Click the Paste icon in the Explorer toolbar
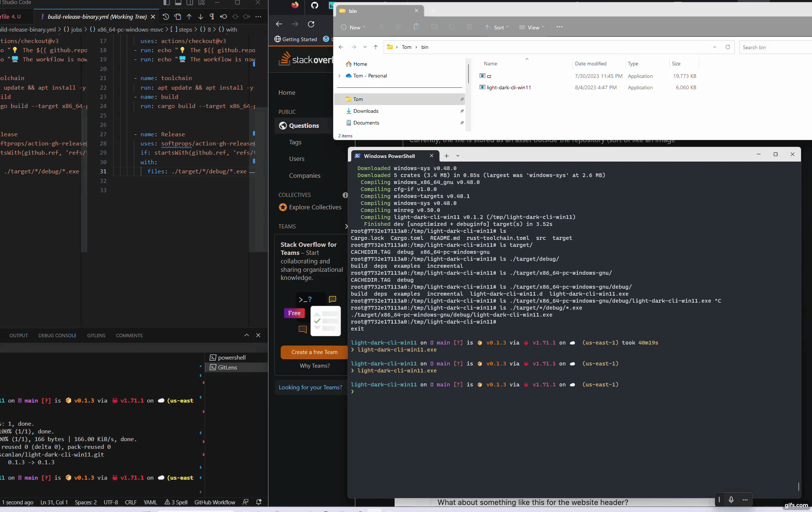 pos(416,27)
